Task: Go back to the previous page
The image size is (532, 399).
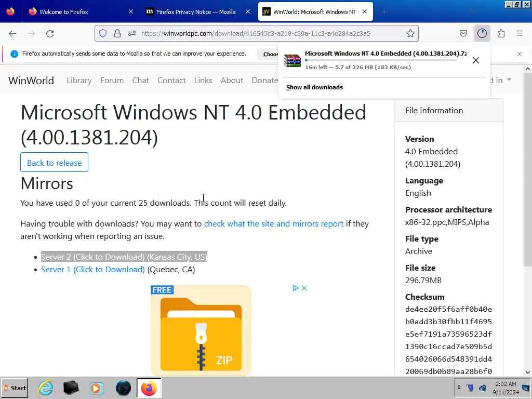Action: click(x=12, y=34)
